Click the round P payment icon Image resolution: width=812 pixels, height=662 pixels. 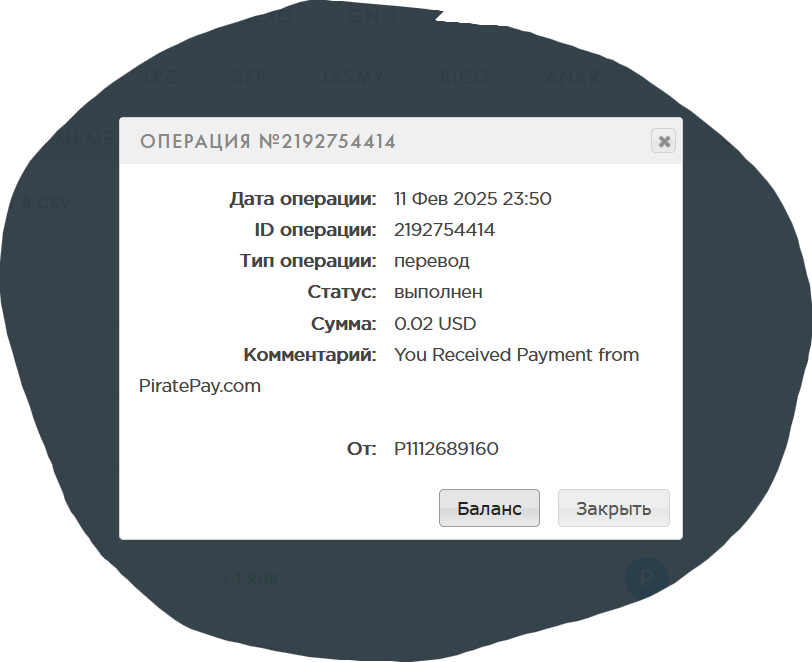click(646, 579)
